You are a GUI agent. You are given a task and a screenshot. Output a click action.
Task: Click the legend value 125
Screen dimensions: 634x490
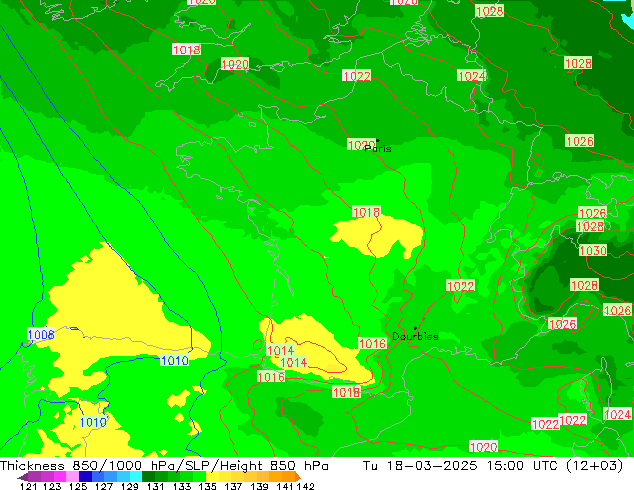(x=78, y=486)
